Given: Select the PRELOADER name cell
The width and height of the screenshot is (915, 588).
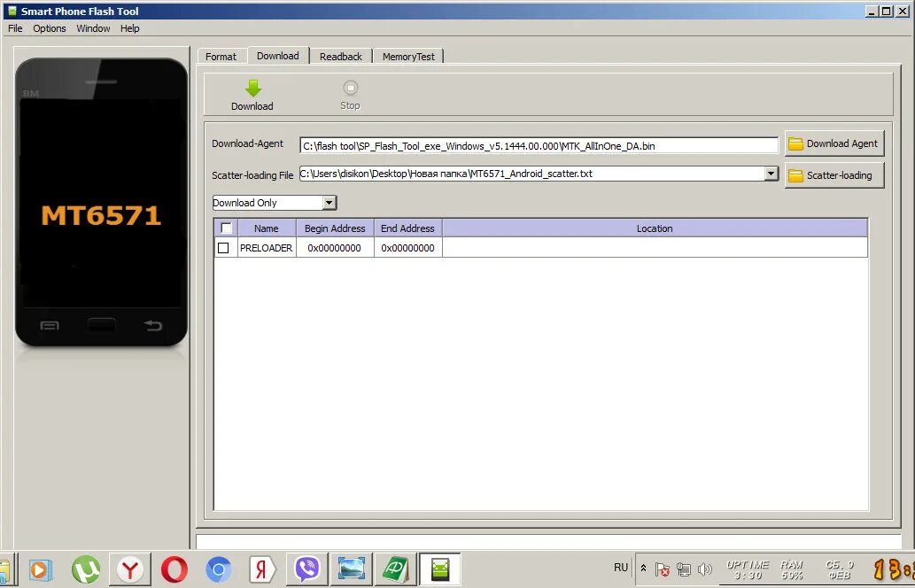Looking at the screenshot, I should tap(266, 248).
